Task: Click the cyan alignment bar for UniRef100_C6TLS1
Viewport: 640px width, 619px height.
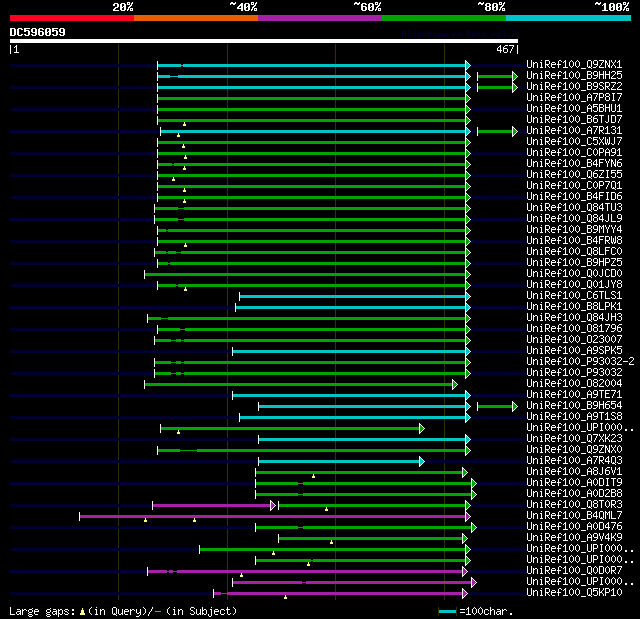Action: (x=353, y=297)
